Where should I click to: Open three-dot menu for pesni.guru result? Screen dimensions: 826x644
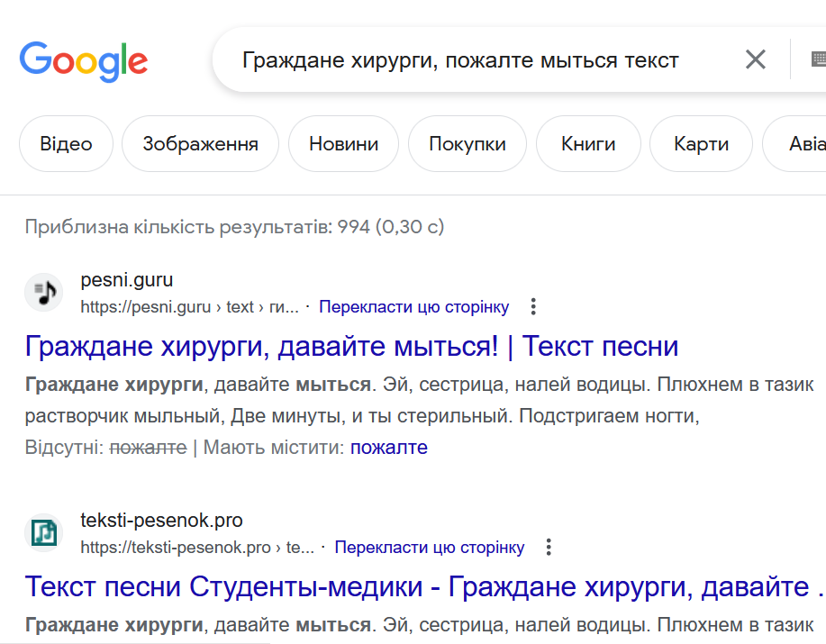(x=533, y=307)
